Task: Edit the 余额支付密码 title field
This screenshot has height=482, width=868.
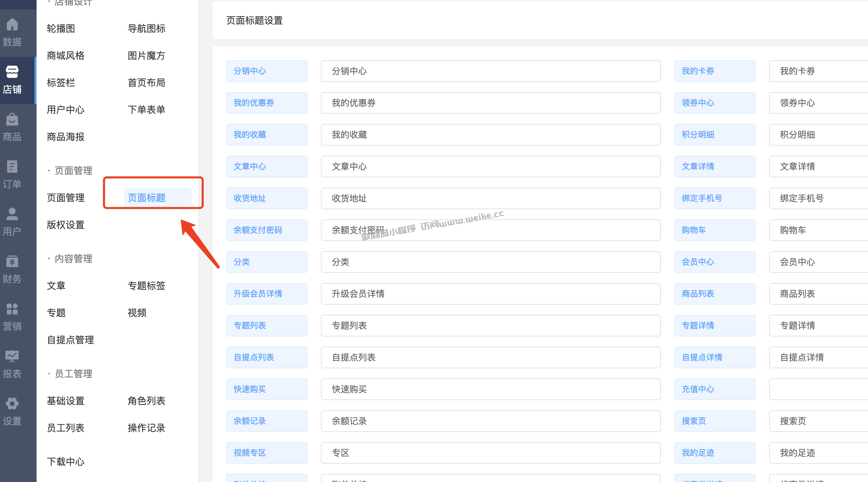Action: [x=491, y=230]
